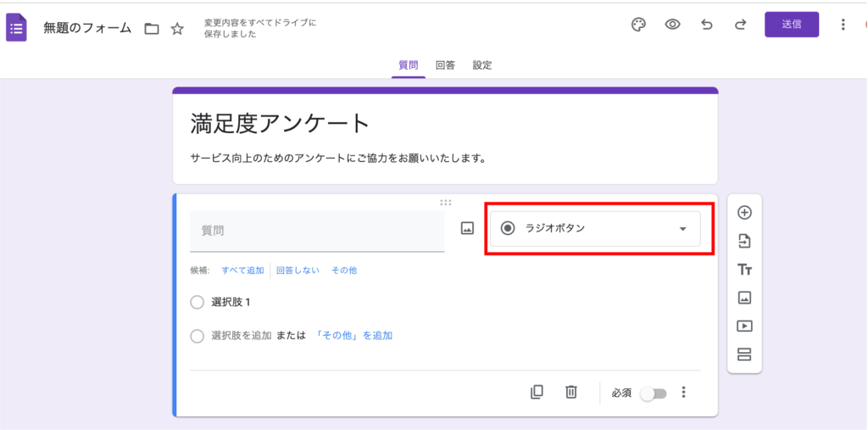Add an image to the question
Viewport: 868px width, 430px height.
(x=468, y=228)
